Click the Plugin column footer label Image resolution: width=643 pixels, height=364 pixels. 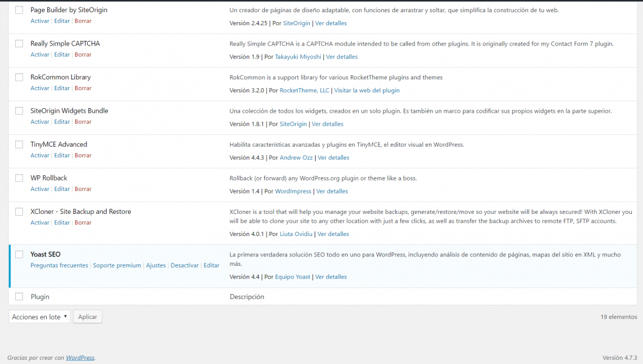(x=40, y=297)
